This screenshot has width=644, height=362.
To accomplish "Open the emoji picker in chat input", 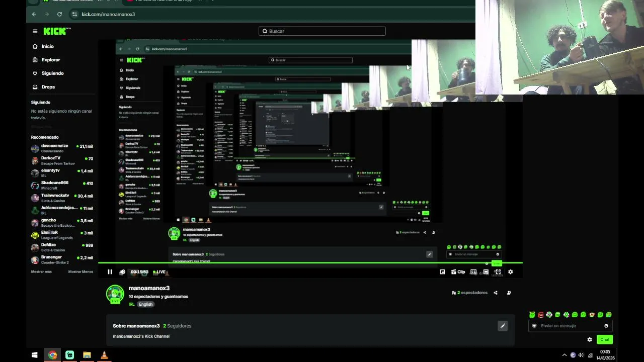I will (x=606, y=326).
